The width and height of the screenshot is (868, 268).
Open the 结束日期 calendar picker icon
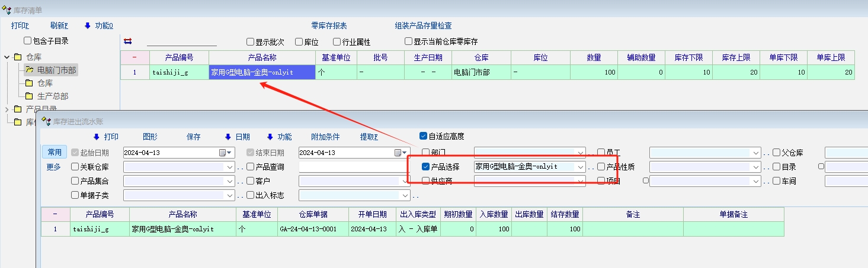click(398, 153)
